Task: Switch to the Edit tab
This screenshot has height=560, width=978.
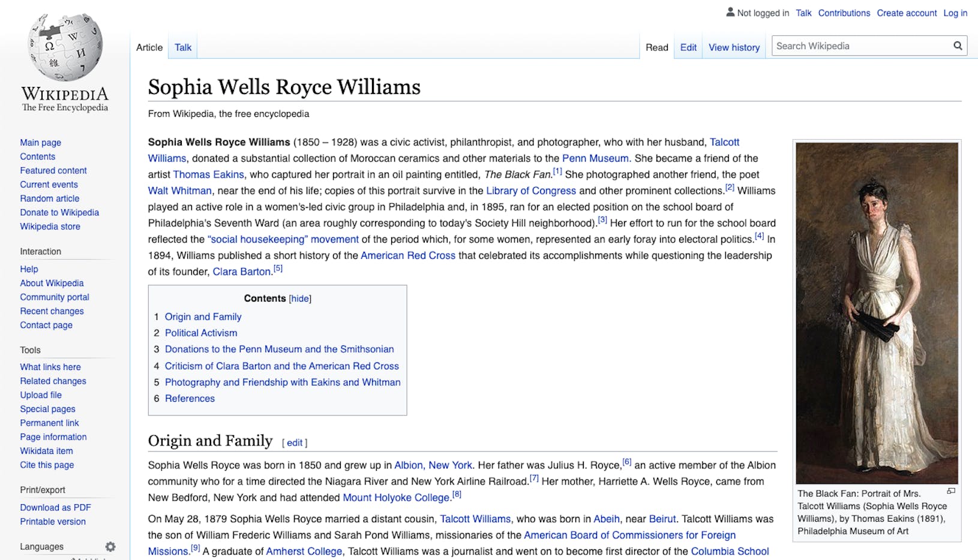Action: click(688, 47)
